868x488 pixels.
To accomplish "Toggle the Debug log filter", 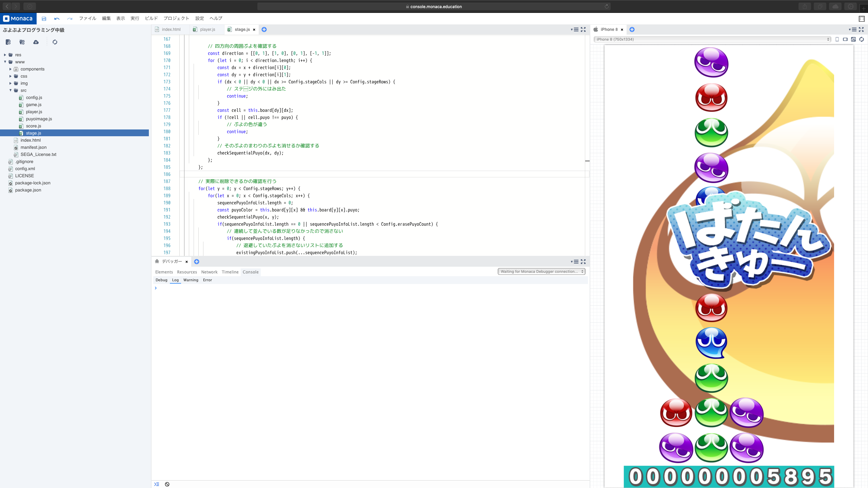I will coord(161,280).
